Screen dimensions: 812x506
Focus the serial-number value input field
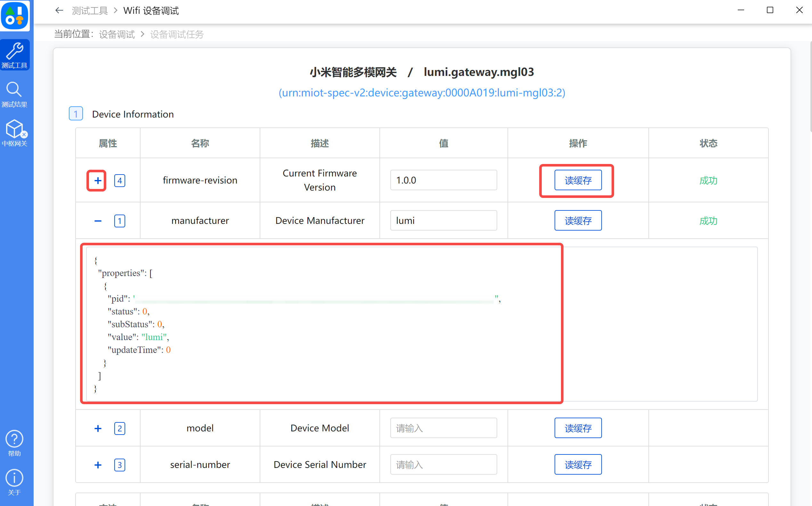(x=443, y=464)
